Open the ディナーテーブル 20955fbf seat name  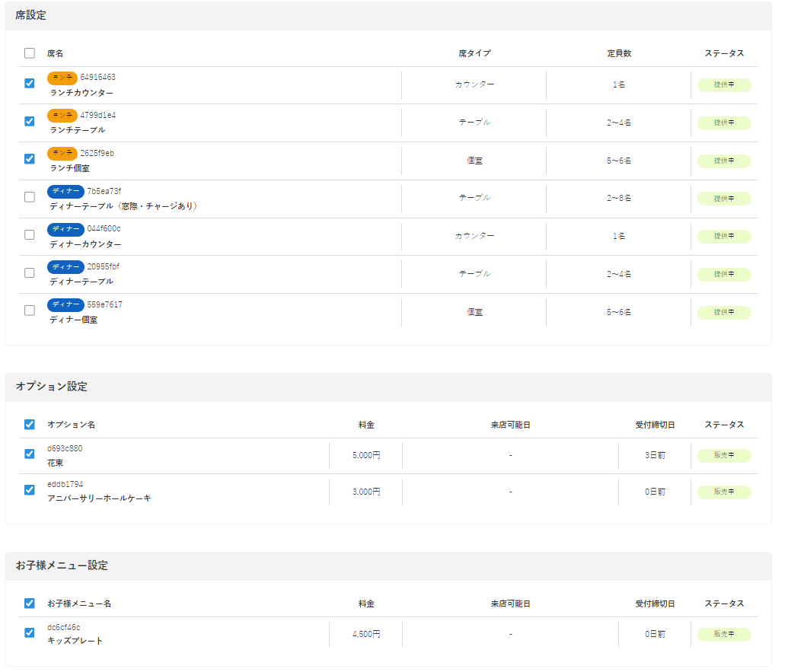pyautogui.click(x=81, y=282)
